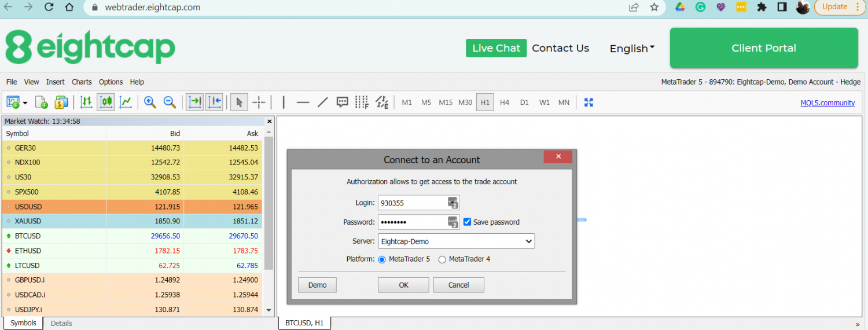Click OK in Connect to an Account
The width and height of the screenshot is (868, 330).
403,285
